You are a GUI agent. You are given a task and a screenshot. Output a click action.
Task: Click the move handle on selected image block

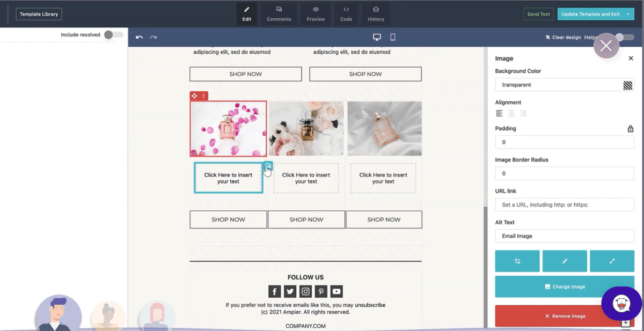pyautogui.click(x=194, y=96)
